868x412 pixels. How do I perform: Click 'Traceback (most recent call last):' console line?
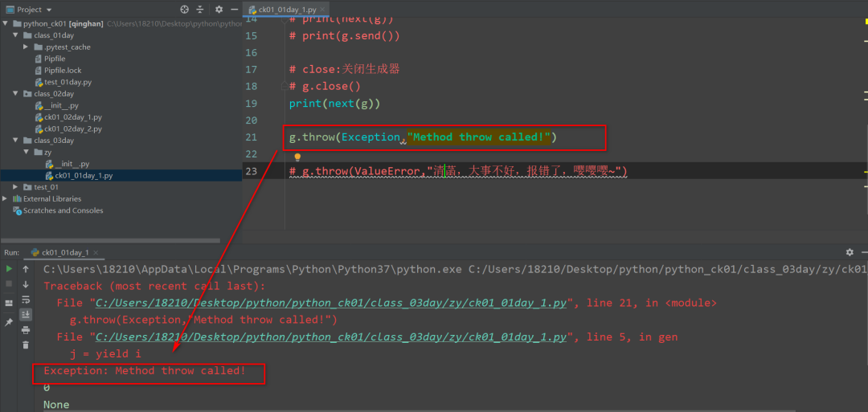tap(154, 287)
